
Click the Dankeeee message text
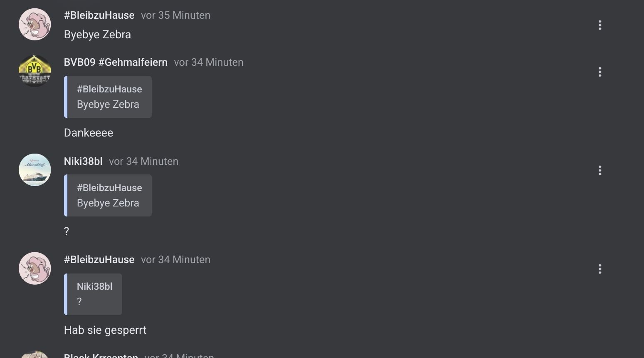[89, 133]
